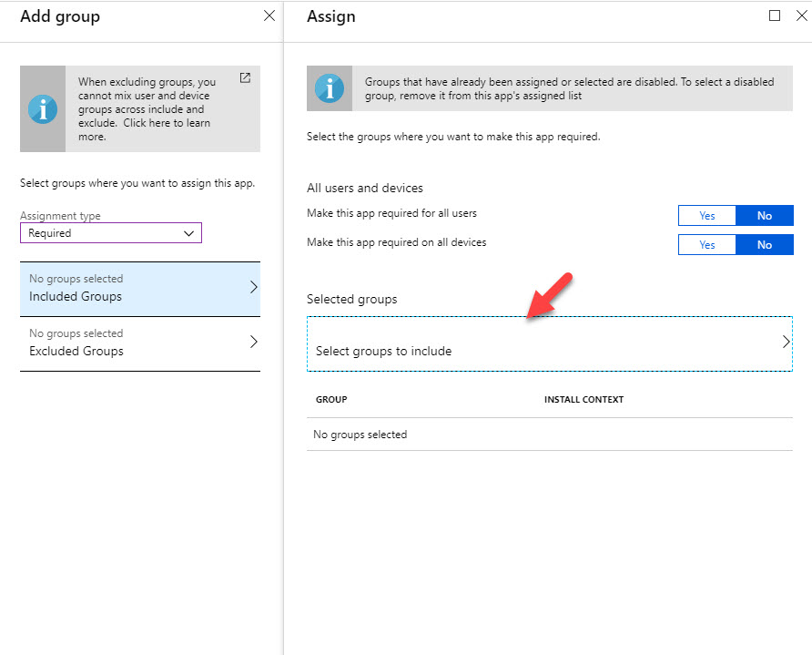The height and width of the screenshot is (655, 812).
Task: Close the Add group panel
Action: (269, 15)
